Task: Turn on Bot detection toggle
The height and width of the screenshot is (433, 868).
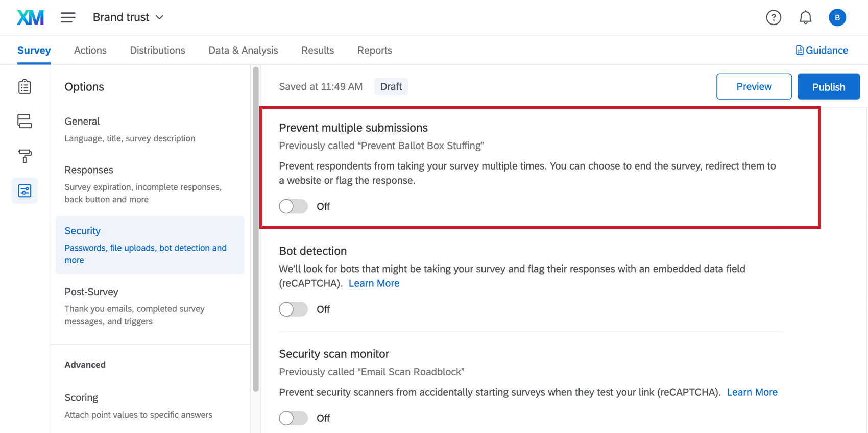Action: (x=293, y=309)
